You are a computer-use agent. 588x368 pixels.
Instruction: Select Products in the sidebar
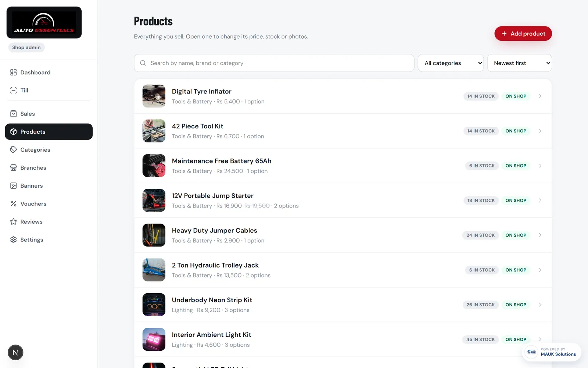[x=49, y=132]
